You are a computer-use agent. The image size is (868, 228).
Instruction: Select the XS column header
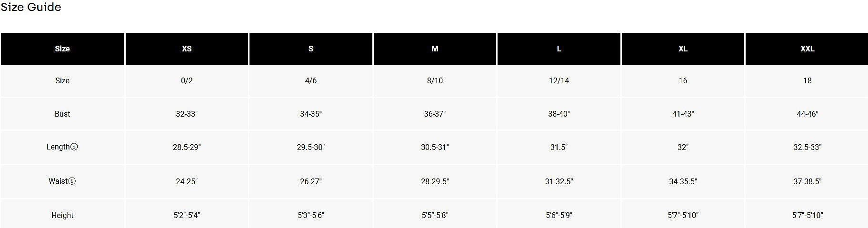tap(187, 49)
